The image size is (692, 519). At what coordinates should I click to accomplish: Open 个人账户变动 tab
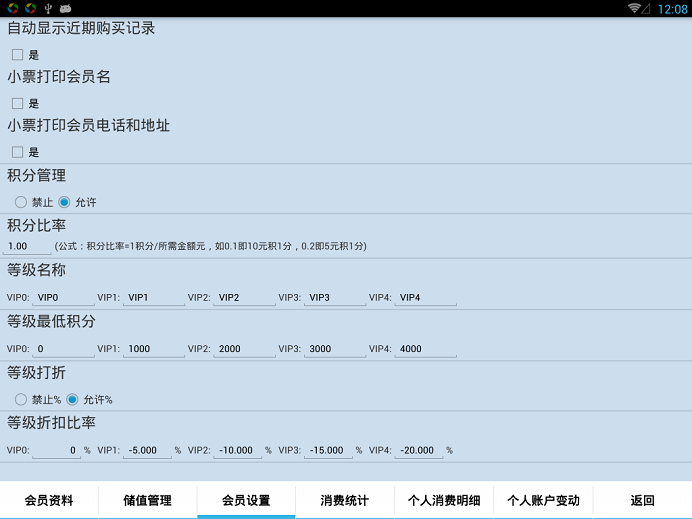click(543, 501)
